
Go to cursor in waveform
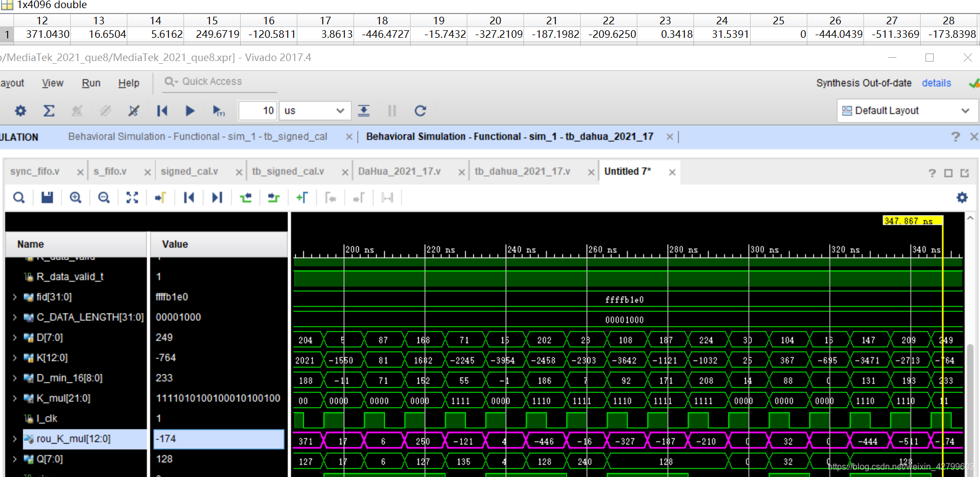(160, 198)
